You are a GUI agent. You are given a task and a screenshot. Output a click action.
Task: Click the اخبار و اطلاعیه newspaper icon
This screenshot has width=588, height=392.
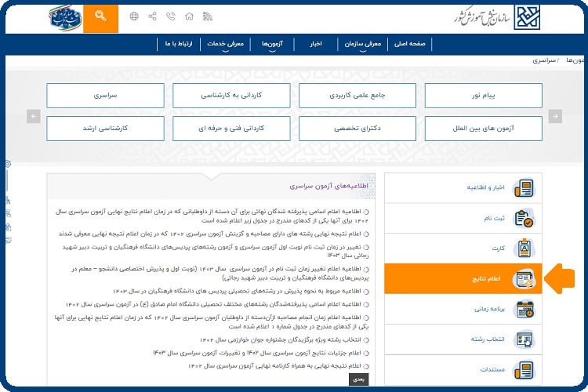tap(524, 188)
